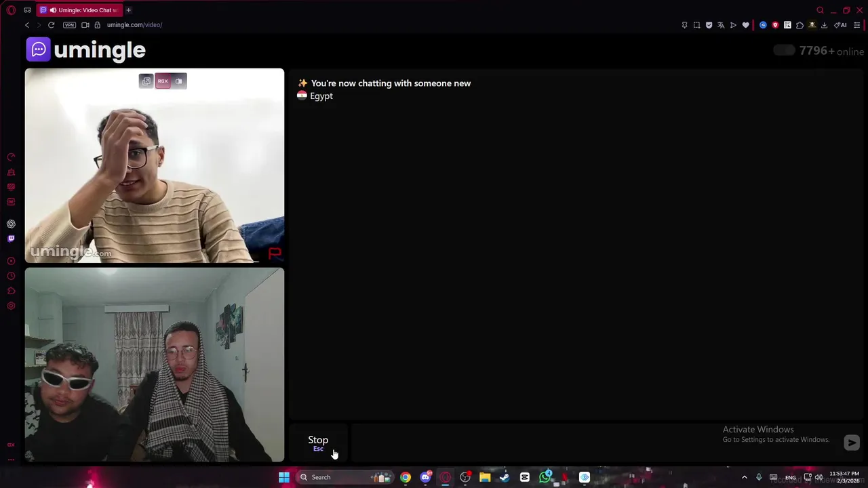Switch to the Umingle: Video Chat tab
Viewport: 868px width, 488px height.
pos(78,10)
